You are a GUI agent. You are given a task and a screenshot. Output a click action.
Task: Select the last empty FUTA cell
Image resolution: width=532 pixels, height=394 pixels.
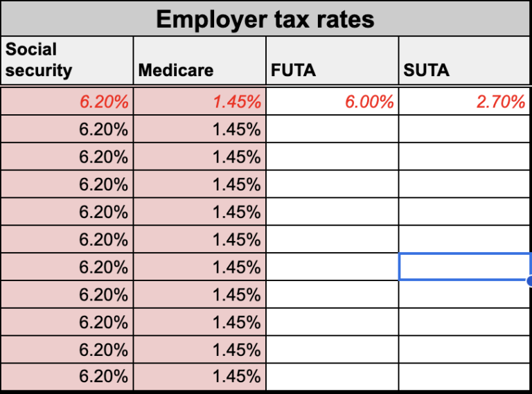point(332,377)
